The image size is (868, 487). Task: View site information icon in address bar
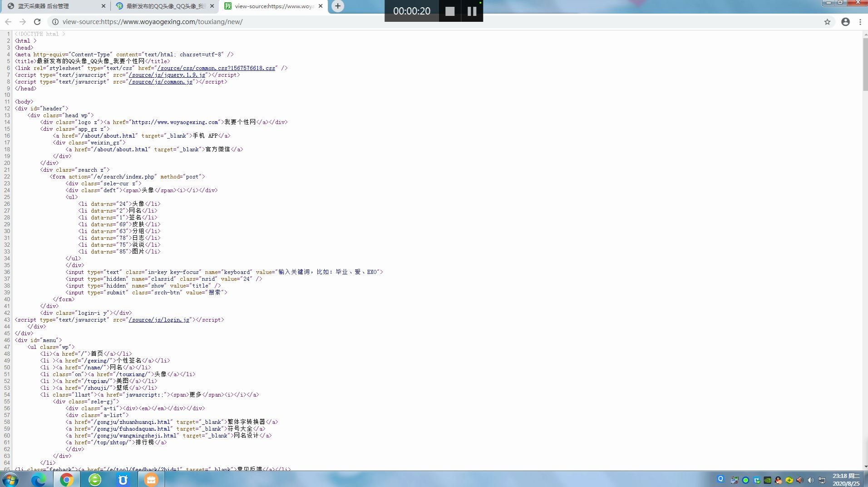[x=55, y=22]
